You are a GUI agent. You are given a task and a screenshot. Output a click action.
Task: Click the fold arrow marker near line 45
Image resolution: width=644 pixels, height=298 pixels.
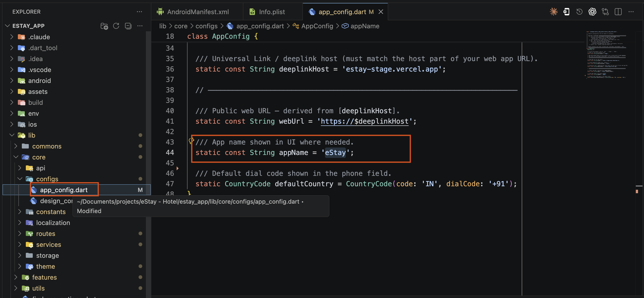point(178,168)
